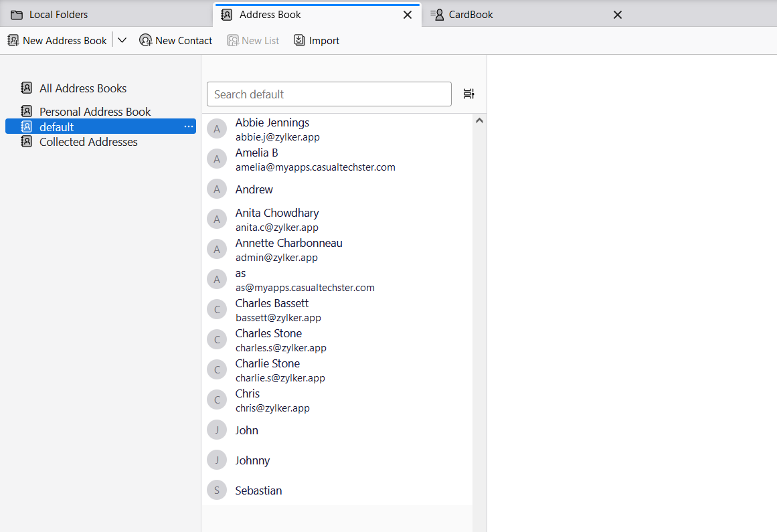The width and height of the screenshot is (777, 532).
Task: Open the Charlie Stone contact
Action: [337, 370]
